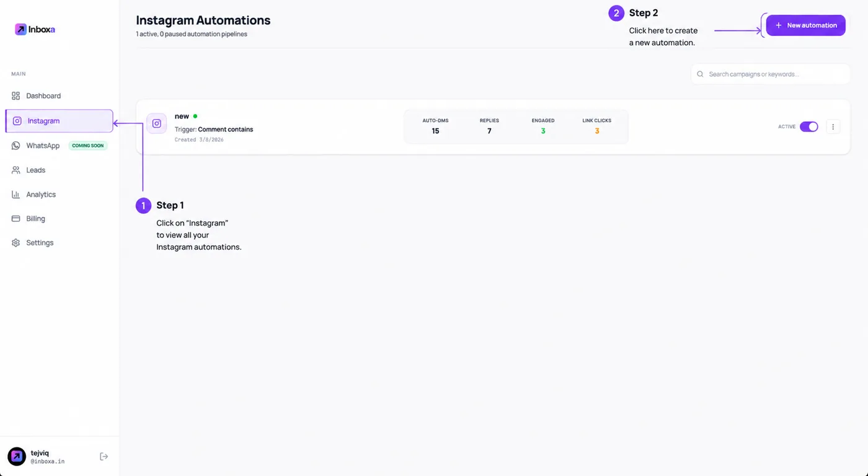Click the Instagram icon in the sidebar
This screenshot has height=476, width=868.
pyautogui.click(x=17, y=121)
